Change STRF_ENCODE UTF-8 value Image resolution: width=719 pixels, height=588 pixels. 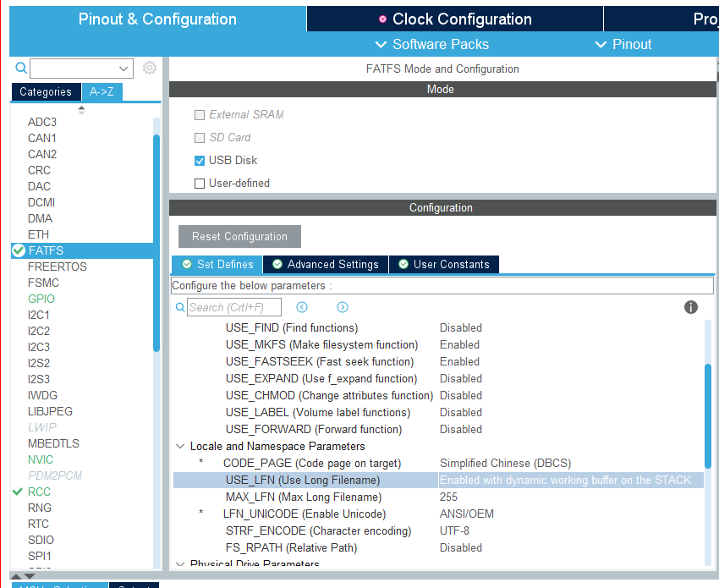(x=454, y=530)
